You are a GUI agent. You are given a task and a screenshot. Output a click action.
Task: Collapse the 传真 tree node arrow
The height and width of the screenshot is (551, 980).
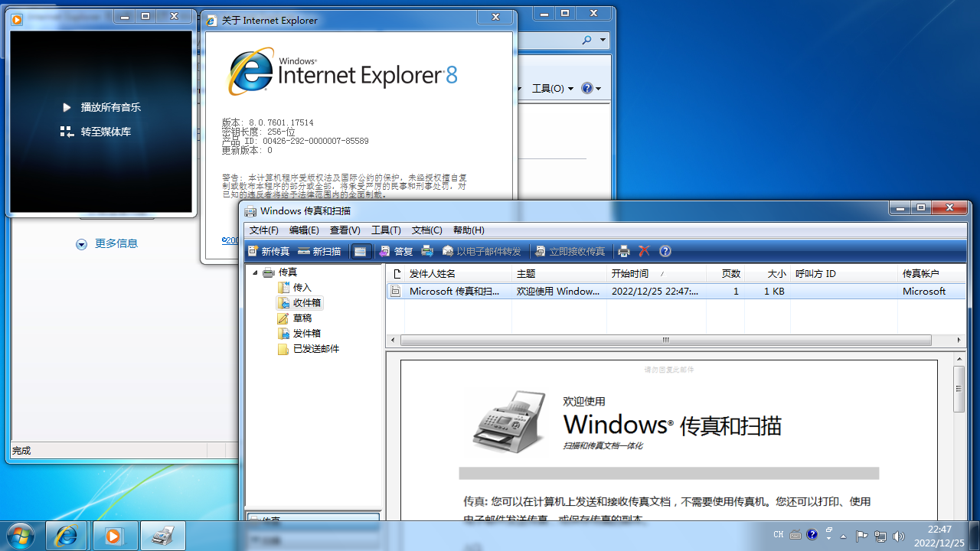(256, 272)
